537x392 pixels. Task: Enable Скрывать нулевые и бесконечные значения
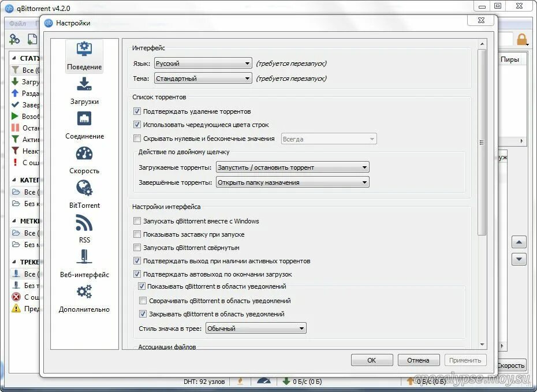click(x=137, y=139)
